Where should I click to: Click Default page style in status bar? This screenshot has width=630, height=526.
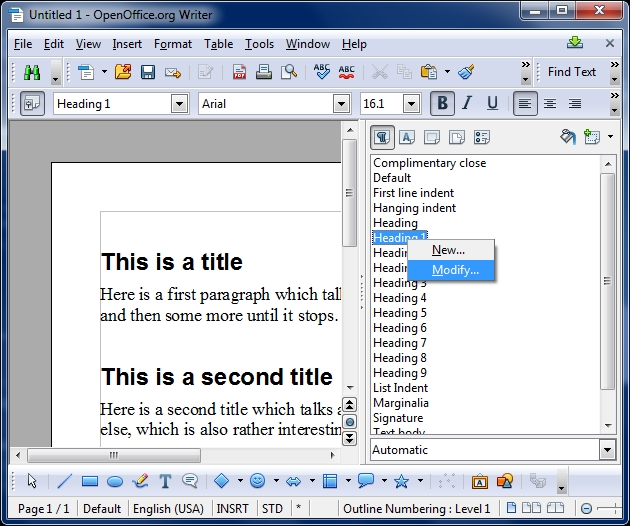[102, 509]
